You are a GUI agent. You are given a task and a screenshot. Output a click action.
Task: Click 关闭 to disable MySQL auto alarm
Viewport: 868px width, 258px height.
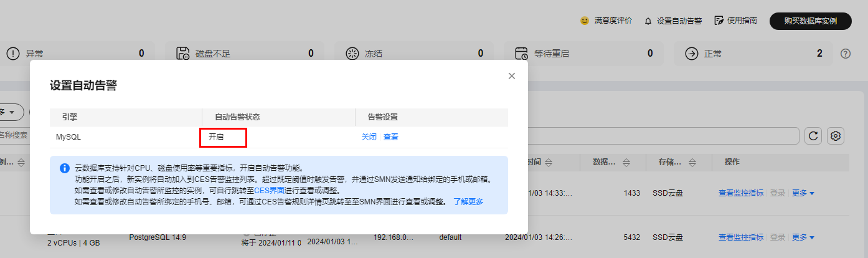point(369,137)
